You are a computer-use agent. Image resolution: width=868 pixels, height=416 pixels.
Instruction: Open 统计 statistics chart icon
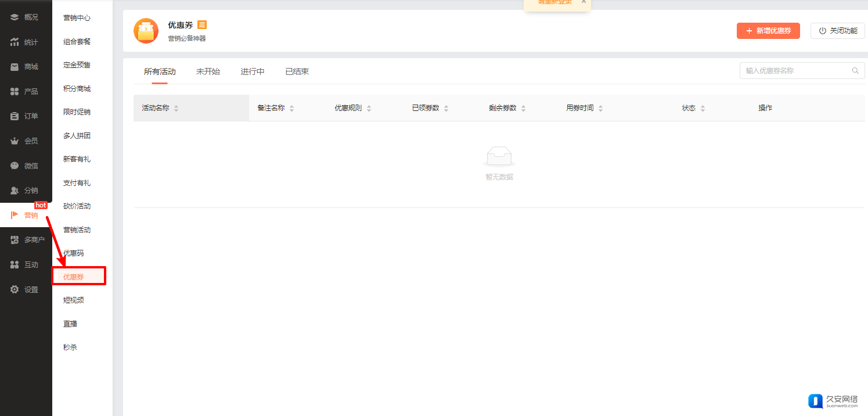15,42
